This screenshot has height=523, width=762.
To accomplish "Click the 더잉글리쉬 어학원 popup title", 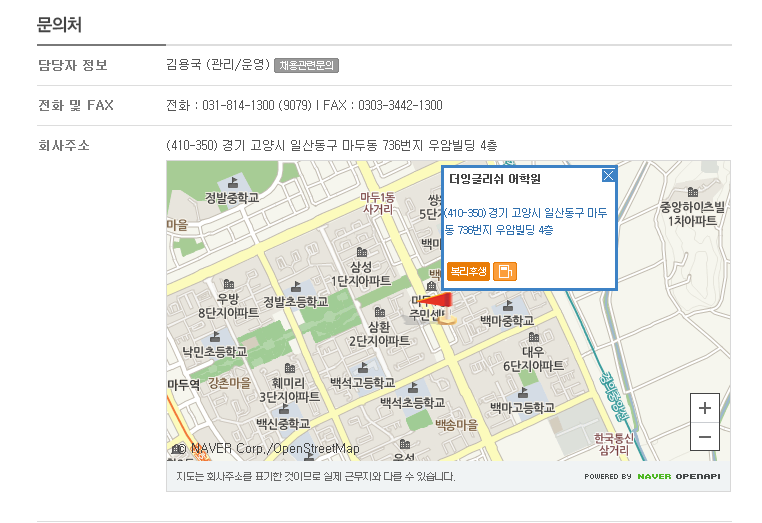I will click(495, 179).
